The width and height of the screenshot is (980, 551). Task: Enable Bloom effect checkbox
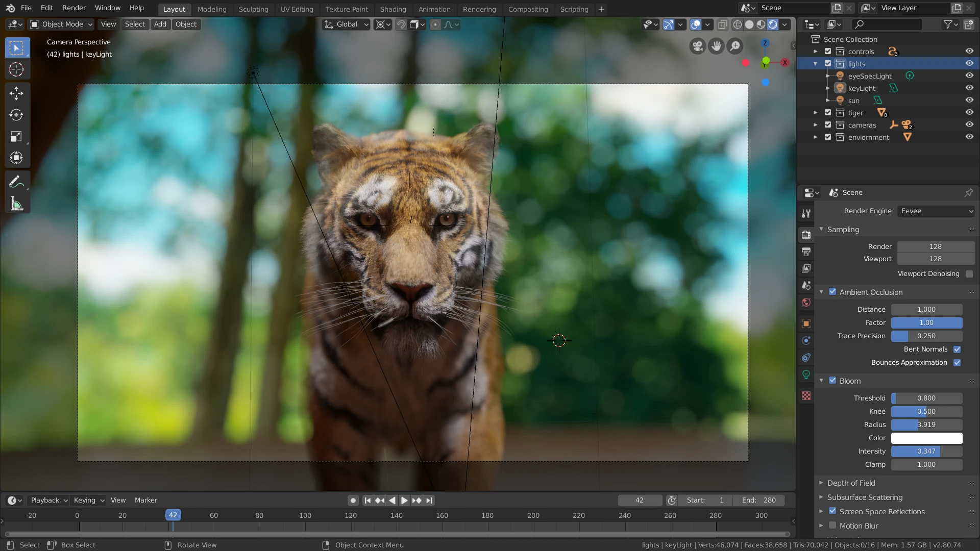(832, 381)
